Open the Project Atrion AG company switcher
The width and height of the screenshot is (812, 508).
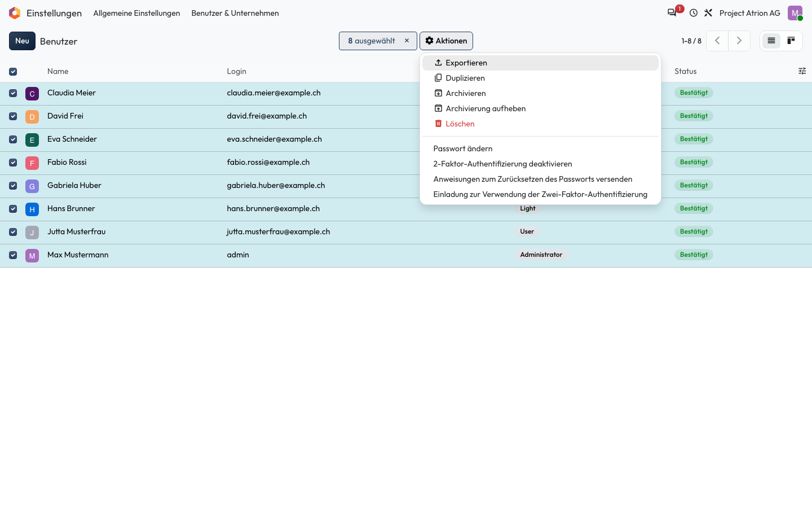pyautogui.click(x=750, y=13)
